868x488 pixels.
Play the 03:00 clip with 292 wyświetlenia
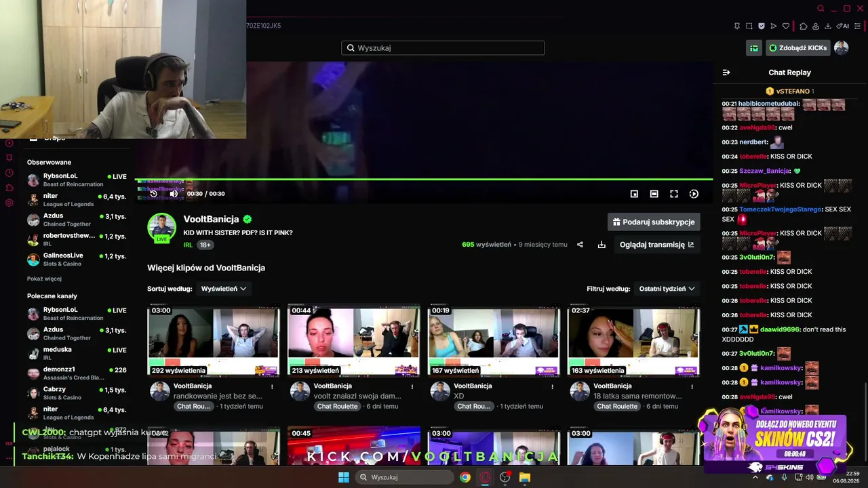[x=214, y=340]
